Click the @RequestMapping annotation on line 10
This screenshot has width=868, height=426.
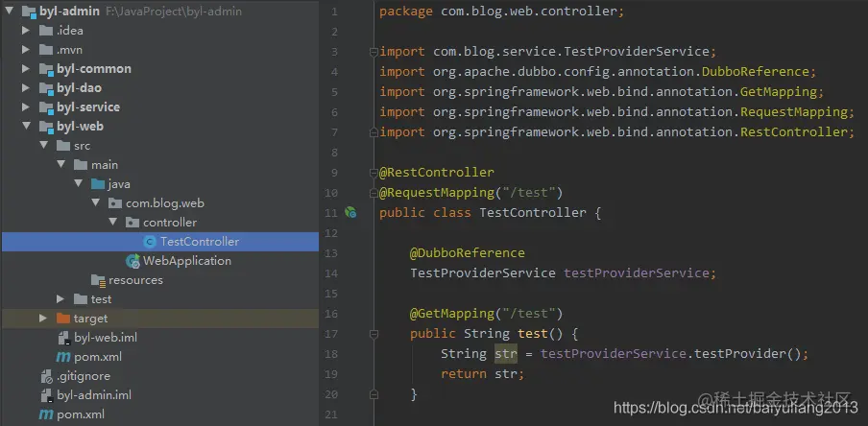[437, 193]
